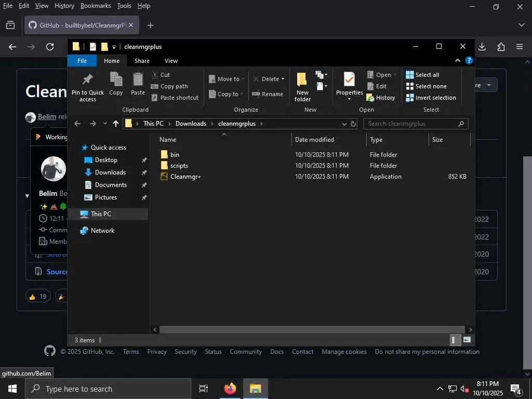Click Open in the Open group
Viewport: 532px width, 399px height.
(382, 75)
